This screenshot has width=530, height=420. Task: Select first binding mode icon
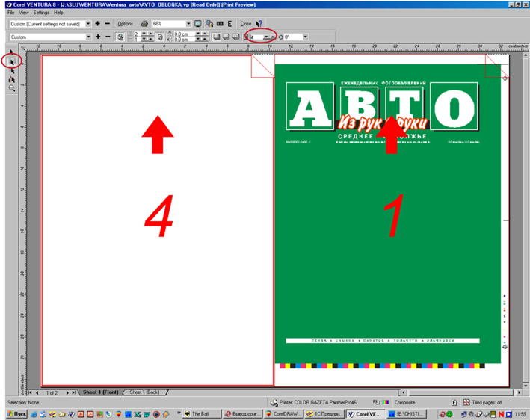pos(216,37)
